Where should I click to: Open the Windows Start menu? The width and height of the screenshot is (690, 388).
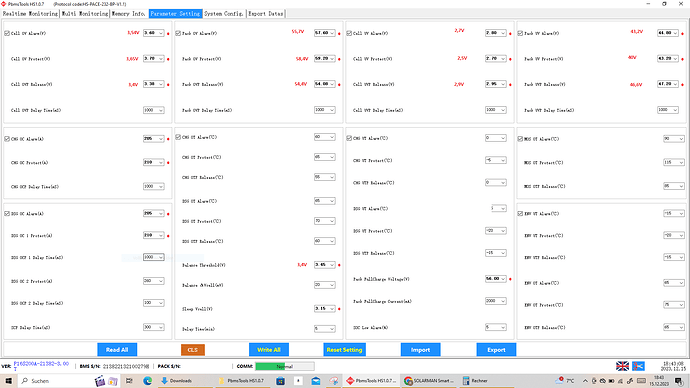(8, 381)
